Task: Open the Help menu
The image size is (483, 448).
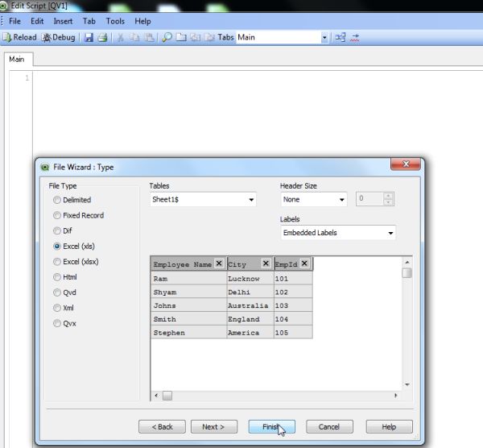Action: point(142,21)
